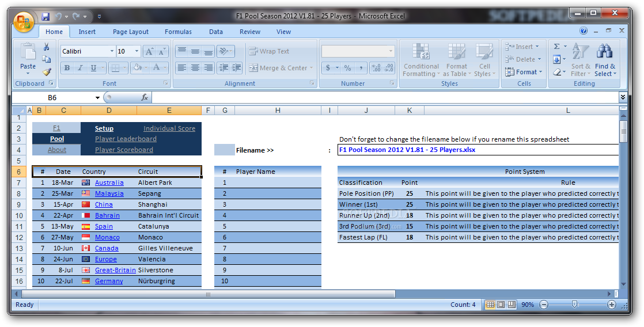
Task: Undo the last action
Action: [x=58, y=17]
